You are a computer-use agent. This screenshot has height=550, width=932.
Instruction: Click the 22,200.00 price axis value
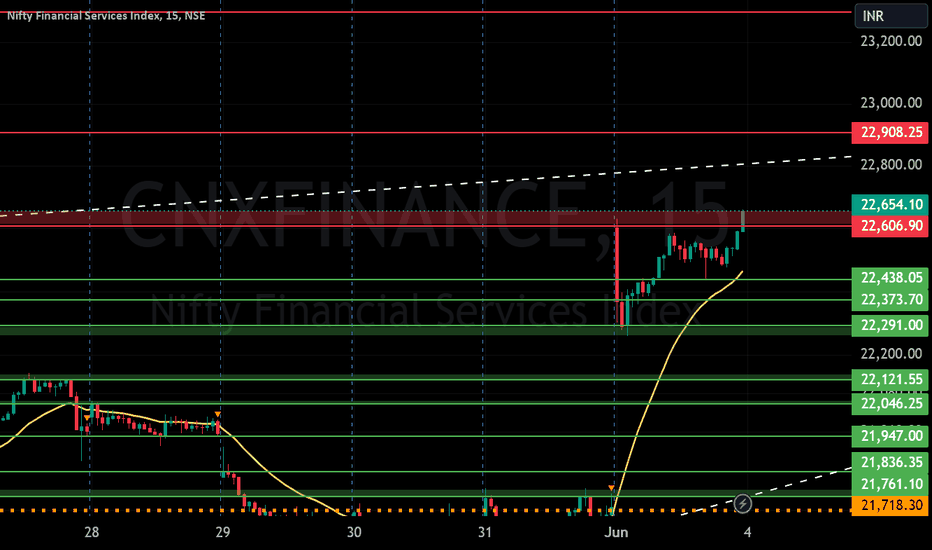click(x=891, y=354)
